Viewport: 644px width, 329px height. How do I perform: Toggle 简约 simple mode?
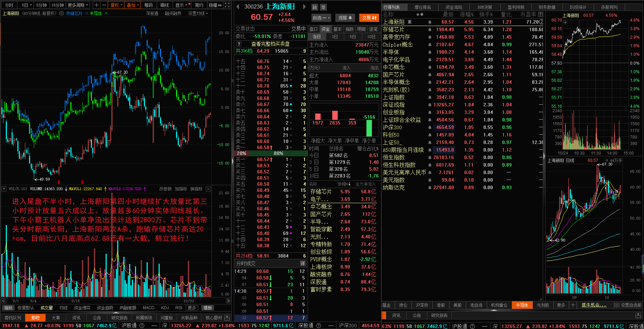[x=199, y=5]
